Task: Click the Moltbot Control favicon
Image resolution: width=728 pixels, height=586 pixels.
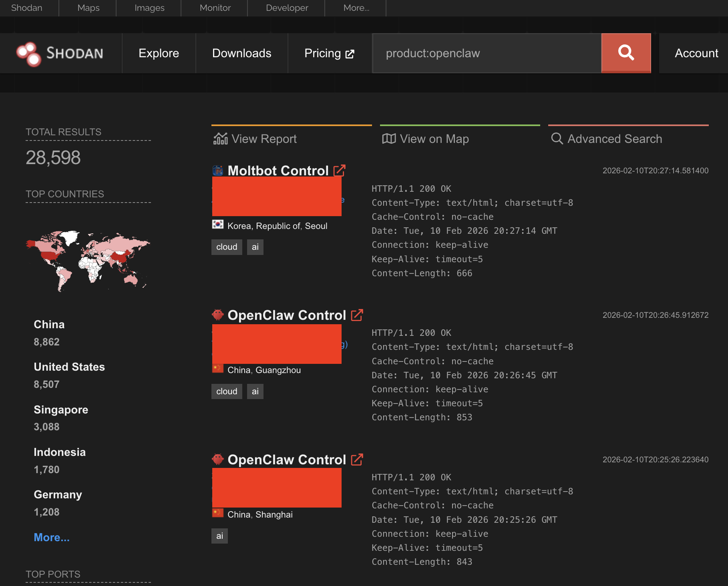Action: click(218, 171)
